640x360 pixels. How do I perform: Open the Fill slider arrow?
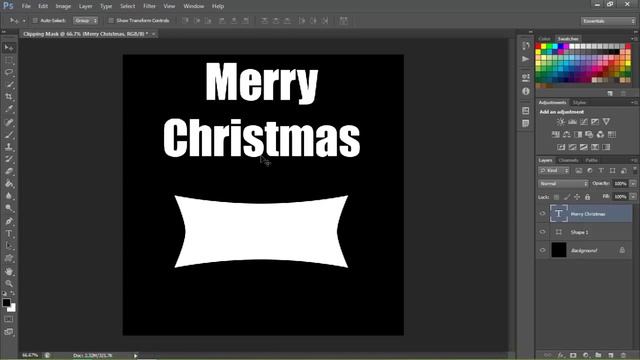[633, 197]
